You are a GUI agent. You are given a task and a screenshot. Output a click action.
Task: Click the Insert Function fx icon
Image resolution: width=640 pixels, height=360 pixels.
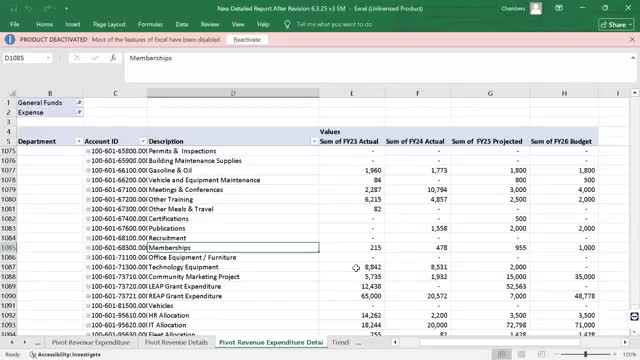pos(113,58)
